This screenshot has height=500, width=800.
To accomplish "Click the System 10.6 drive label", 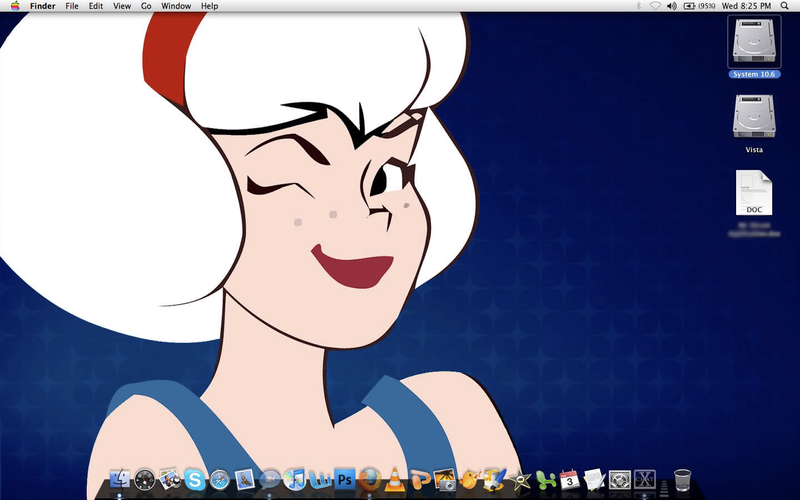I will coord(754,74).
